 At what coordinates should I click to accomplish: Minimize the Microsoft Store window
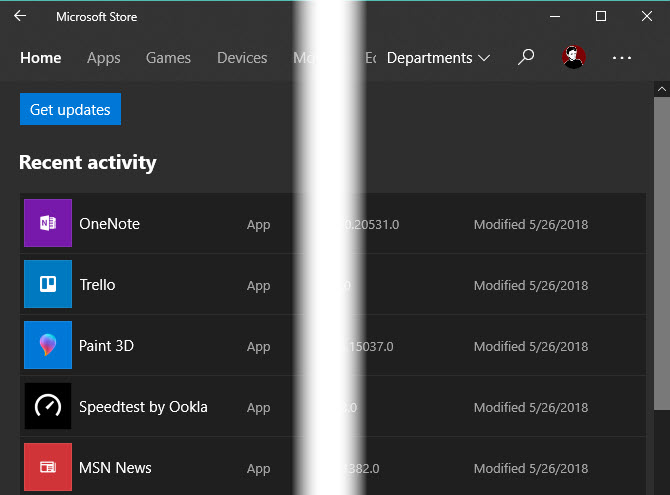coord(555,16)
